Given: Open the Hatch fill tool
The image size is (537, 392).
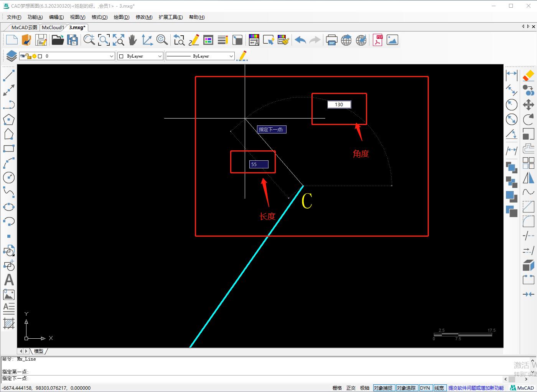Looking at the screenshot, I should [x=8, y=323].
